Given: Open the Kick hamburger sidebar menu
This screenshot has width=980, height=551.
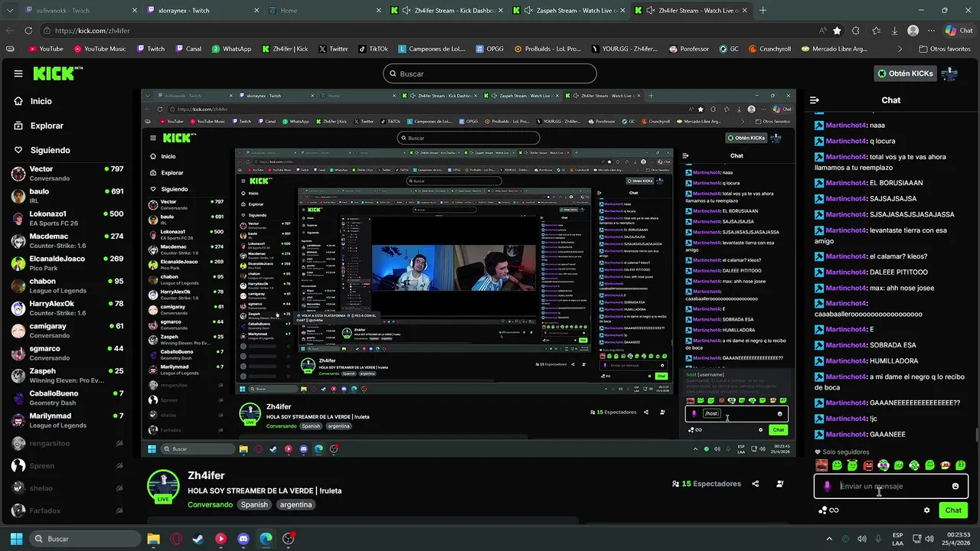Looking at the screenshot, I should [18, 73].
